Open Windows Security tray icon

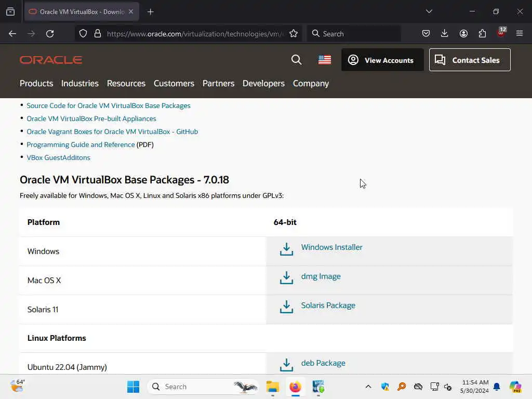(x=385, y=387)
